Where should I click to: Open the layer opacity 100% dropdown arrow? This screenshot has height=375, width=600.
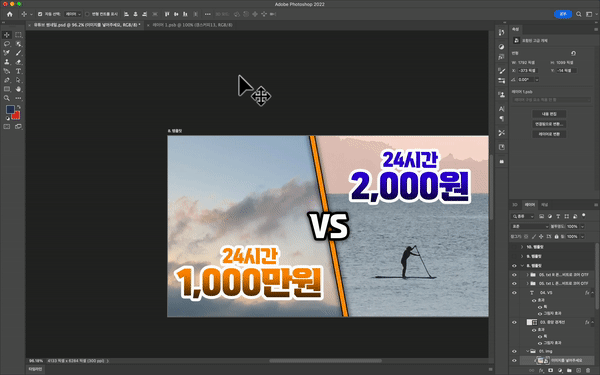point(582,227)
